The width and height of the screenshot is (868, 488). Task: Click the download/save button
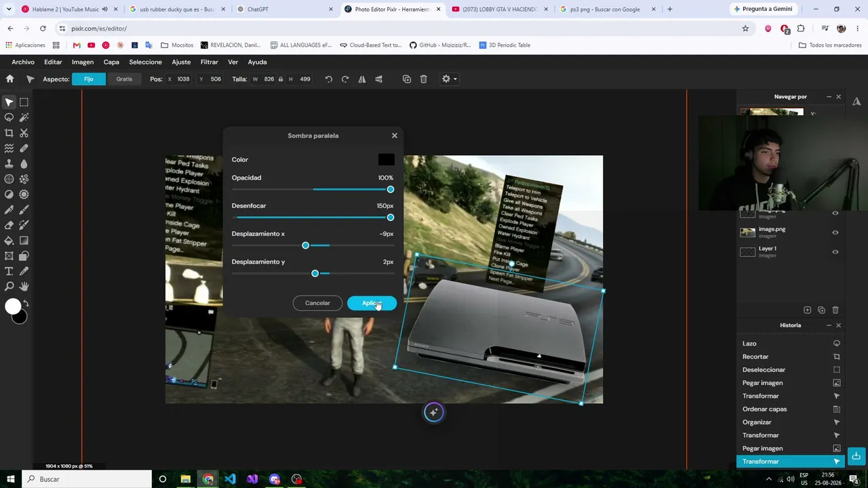pyautogui.click(x=856, y=455)
